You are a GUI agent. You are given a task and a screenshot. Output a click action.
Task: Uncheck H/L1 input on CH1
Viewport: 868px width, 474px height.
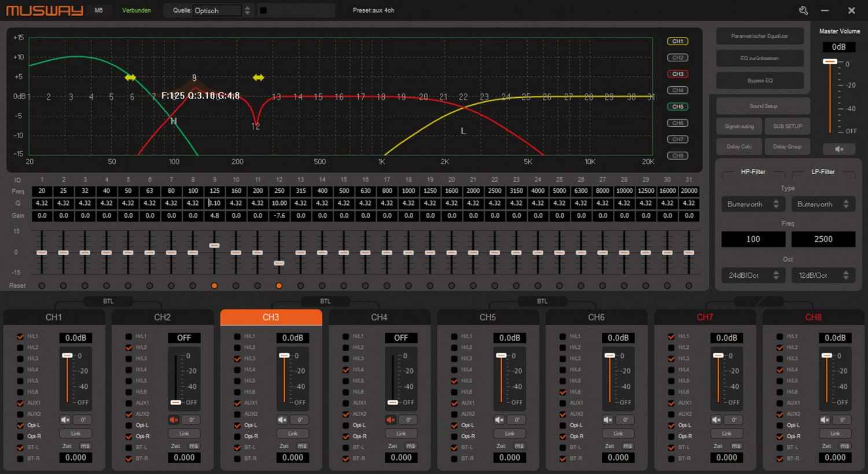coord(20,336)
